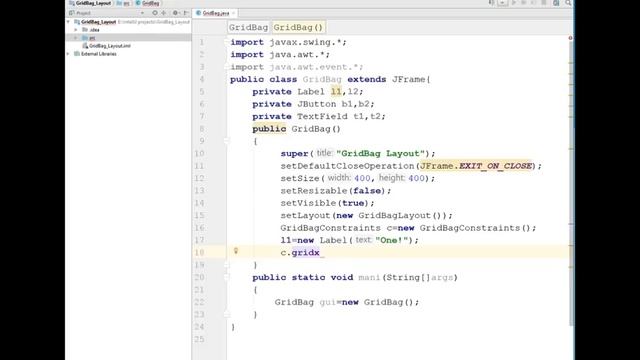640x360 pixels.
Task: Expand the src folder arrow
Action: [76, 38]
